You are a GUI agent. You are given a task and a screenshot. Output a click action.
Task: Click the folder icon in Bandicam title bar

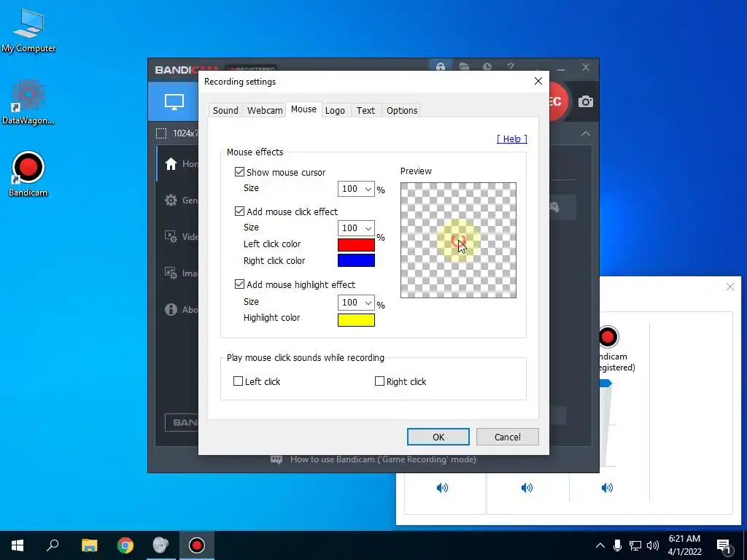click(464, 66)
